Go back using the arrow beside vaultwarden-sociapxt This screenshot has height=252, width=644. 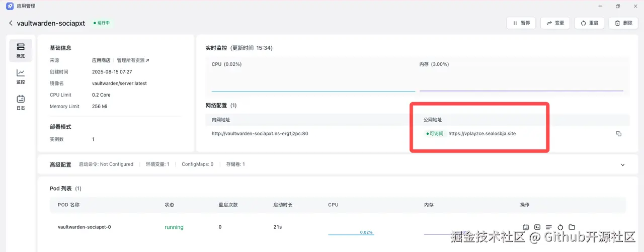tap(11, 23)
